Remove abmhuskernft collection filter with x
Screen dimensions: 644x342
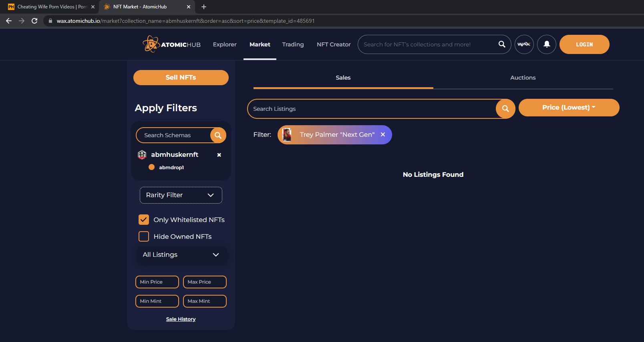219,155
